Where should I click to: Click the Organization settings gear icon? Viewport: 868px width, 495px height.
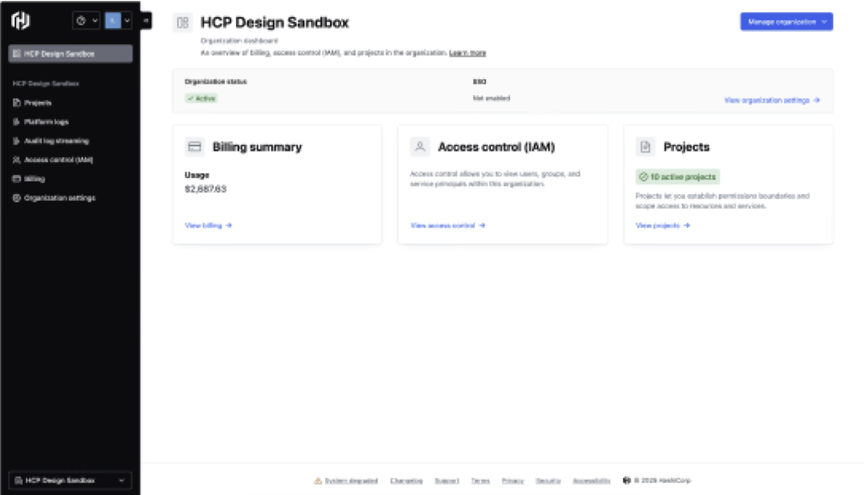pos(17,198)
